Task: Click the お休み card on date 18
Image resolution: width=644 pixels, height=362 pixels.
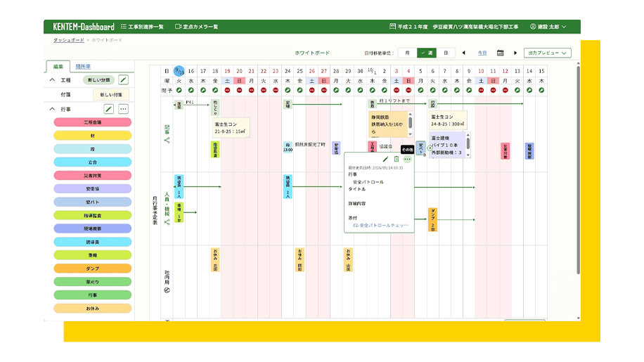Action: pos(215,260)
